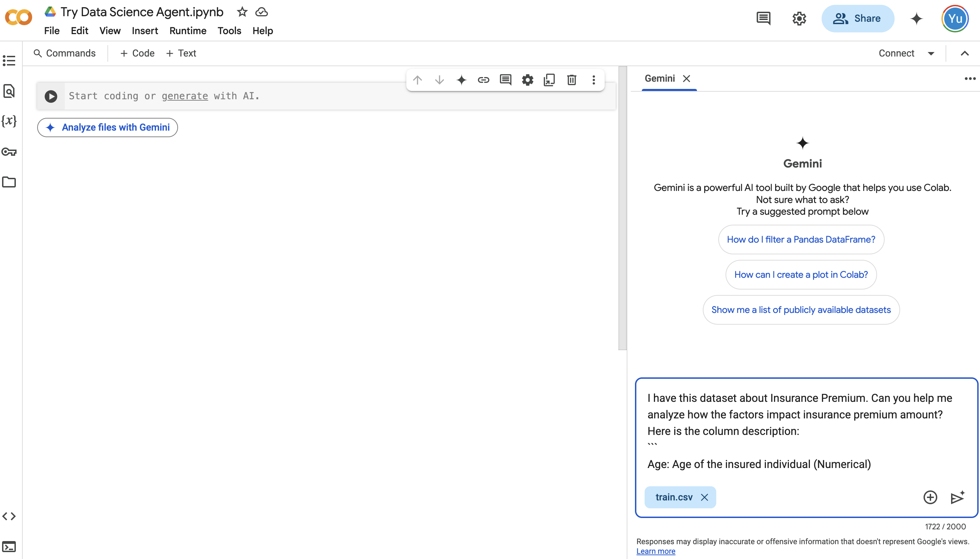
Task: Open settings gear in top header
Action: coord(799,18)
